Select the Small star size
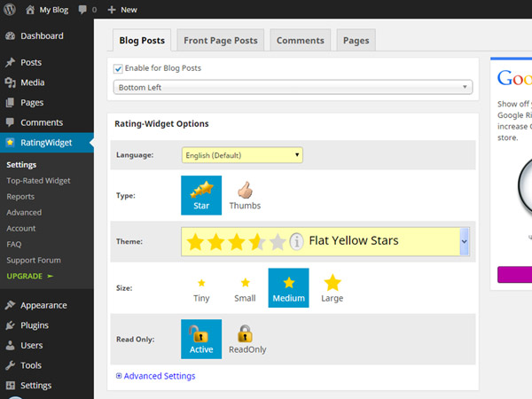Viewport: 532px width, 399px height. click(245, 288)
